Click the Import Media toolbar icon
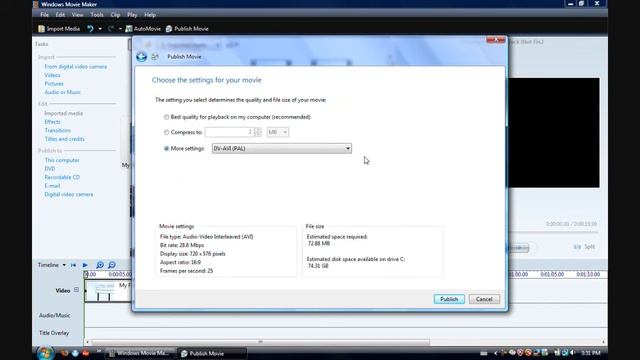This screenshot has width=640, height=360. tap(41, 29)
